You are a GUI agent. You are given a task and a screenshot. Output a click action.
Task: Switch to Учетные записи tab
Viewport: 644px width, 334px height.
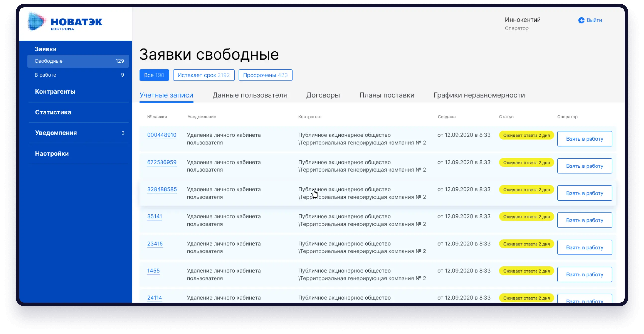point(166,95)
